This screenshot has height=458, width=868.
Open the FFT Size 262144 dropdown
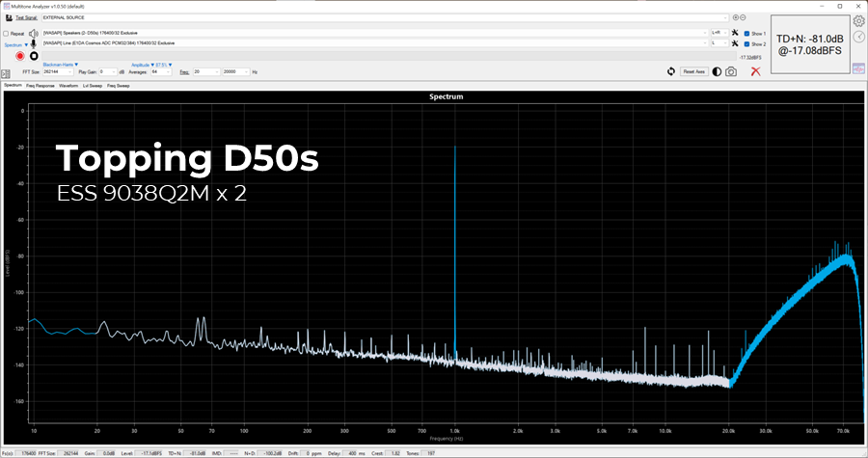pos(58,72)
